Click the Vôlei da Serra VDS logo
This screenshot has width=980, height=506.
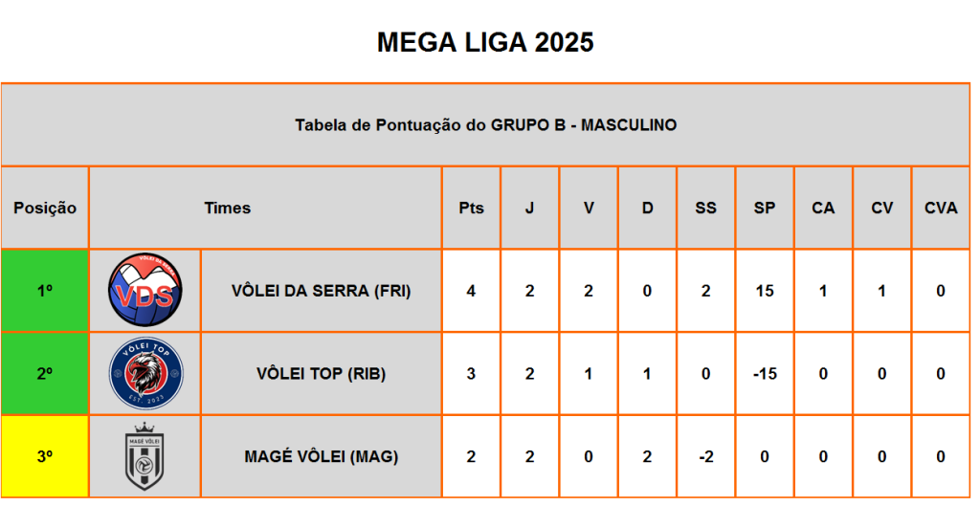click(145, 290)
